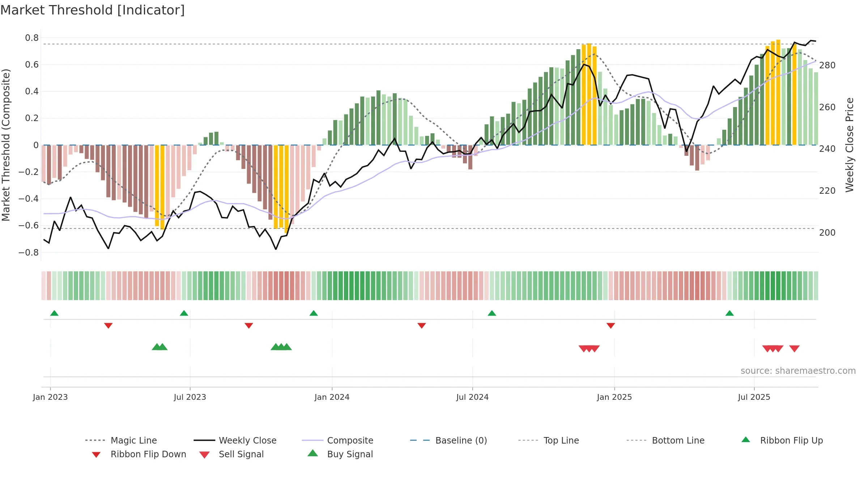The width and height of the screenshot is (868, 488).
Task: Click the buy signal cluster in October 2023
Action: coord(281,347)
